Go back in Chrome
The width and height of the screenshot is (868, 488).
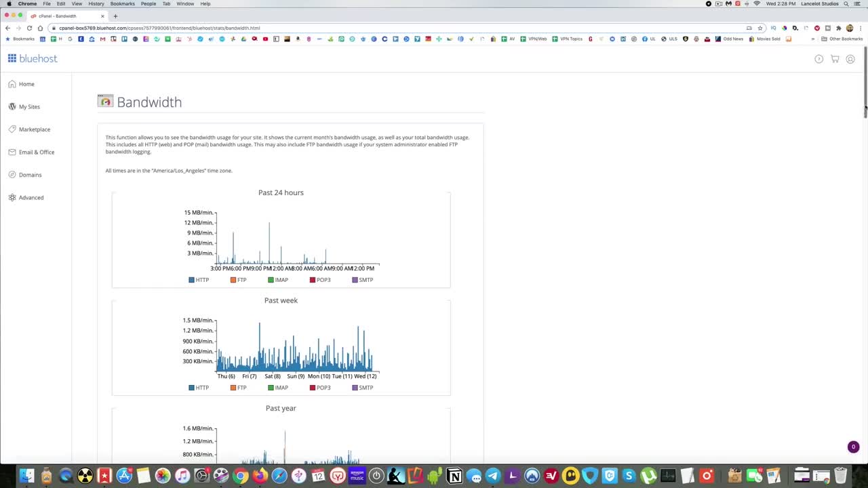pyautogui.click(x=7, y=28)
